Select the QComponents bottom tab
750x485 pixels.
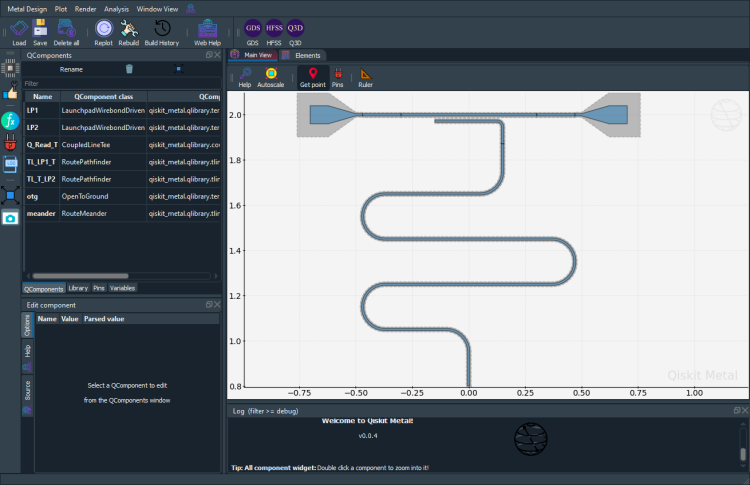(44, 288)
